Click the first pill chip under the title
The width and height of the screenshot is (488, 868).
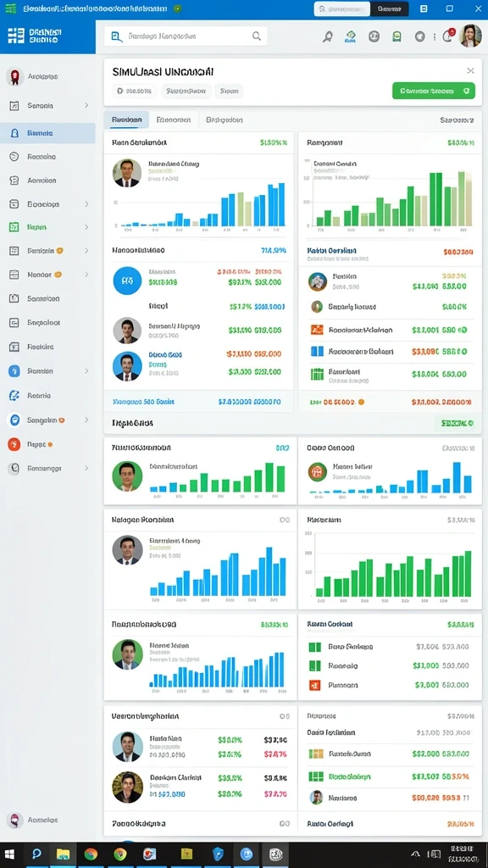point(133,91)
